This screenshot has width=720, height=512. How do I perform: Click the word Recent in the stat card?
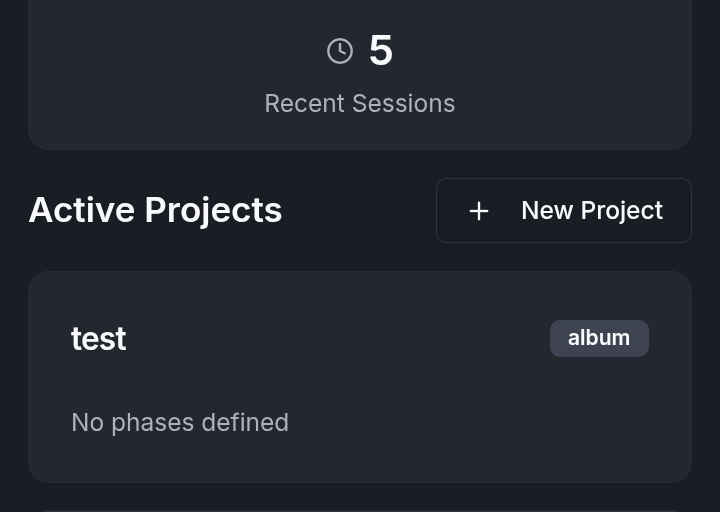tap(305, 104)
